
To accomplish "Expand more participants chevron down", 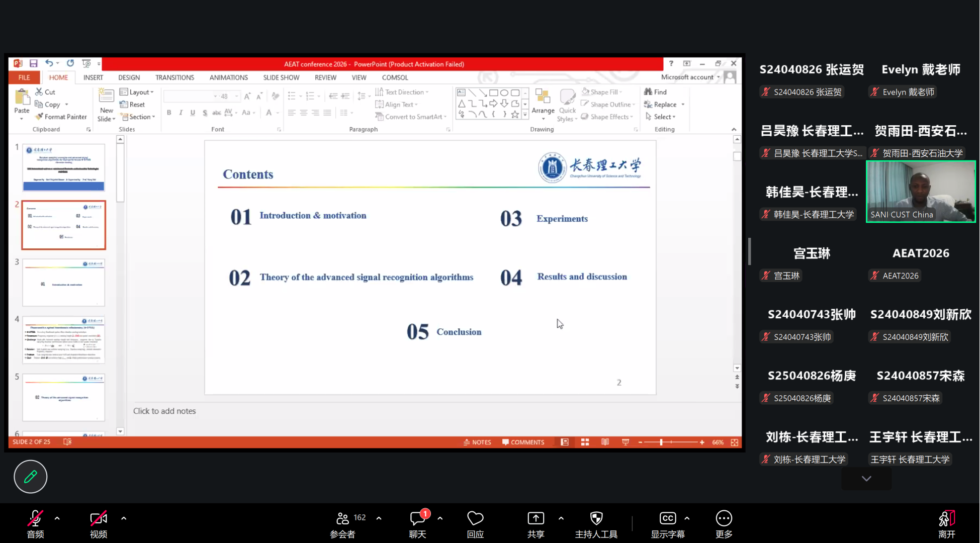I will (866, 479).
